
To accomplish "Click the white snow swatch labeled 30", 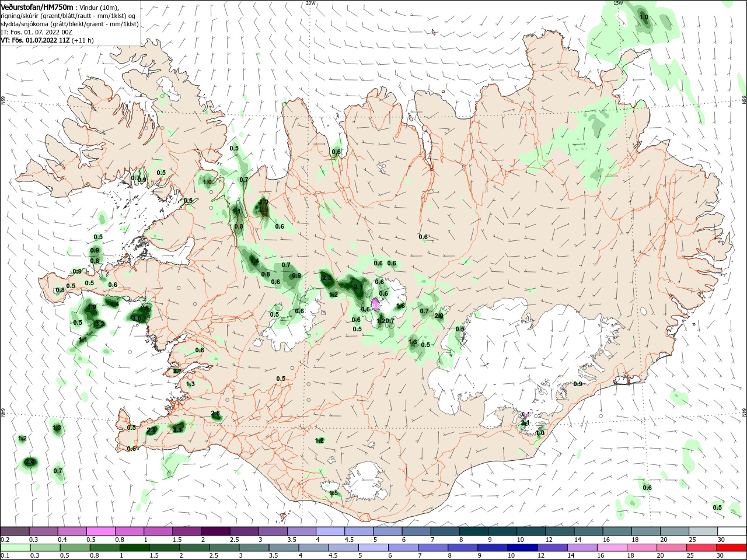I will 731,531.
